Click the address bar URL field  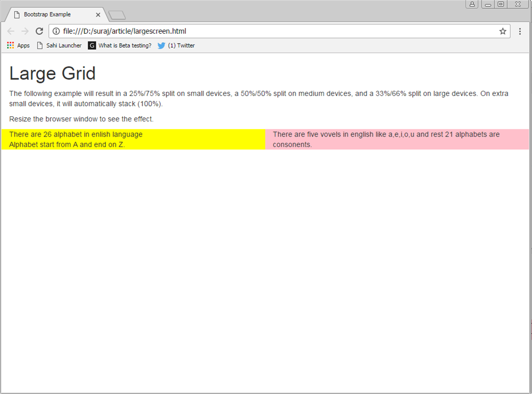279,31
